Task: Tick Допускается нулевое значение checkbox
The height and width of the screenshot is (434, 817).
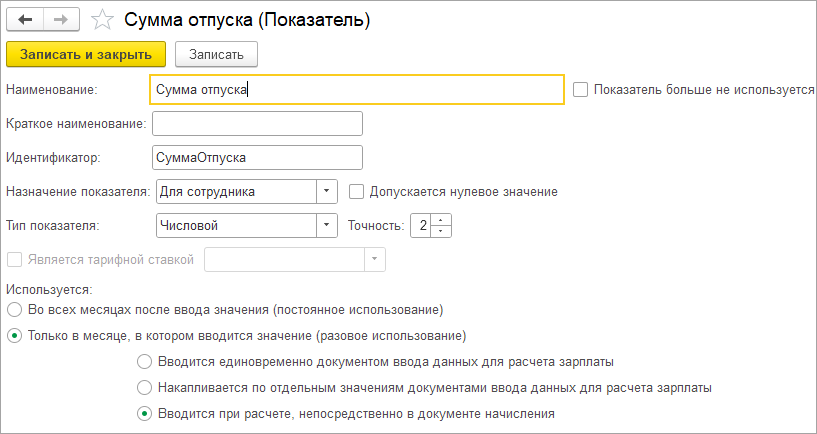Action: (356, 192)
